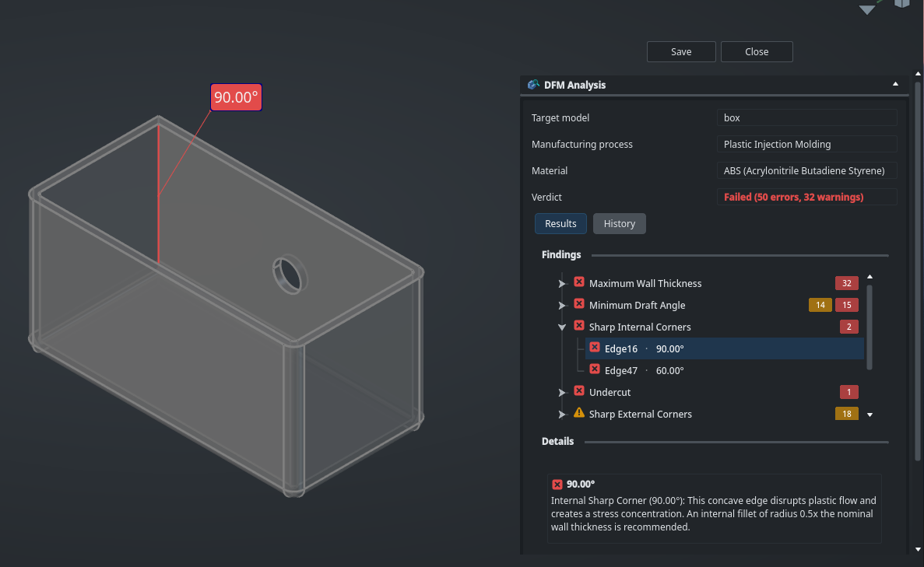The height and width of the screenshot is (567, 924).
Task: Collapse the Sharp Internal Corners finding
Action: click(562, 326)
